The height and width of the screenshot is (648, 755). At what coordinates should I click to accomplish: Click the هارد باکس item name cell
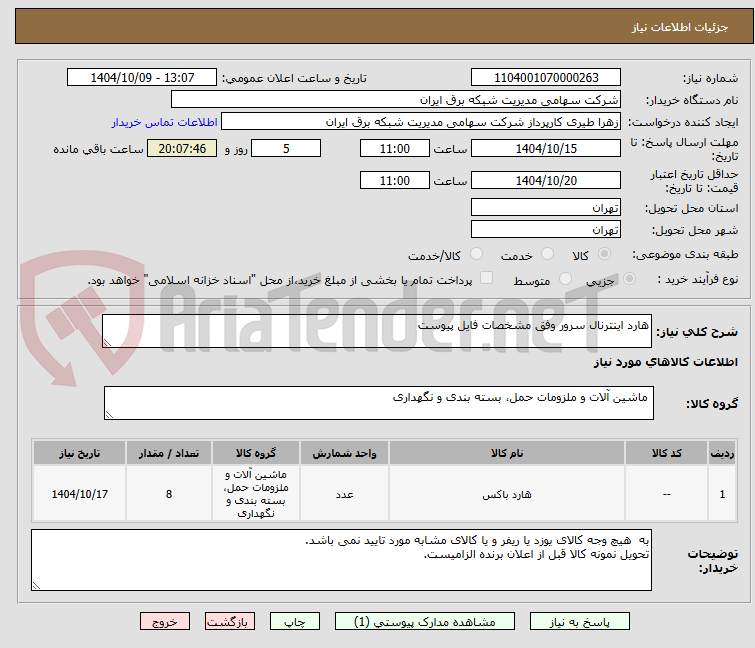[x=507, y=494]
